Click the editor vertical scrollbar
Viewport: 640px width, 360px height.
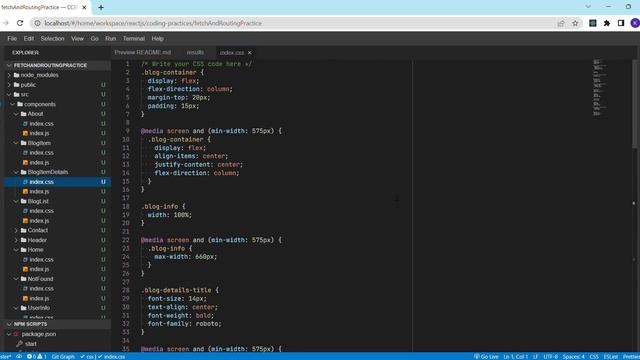point(634,104)
